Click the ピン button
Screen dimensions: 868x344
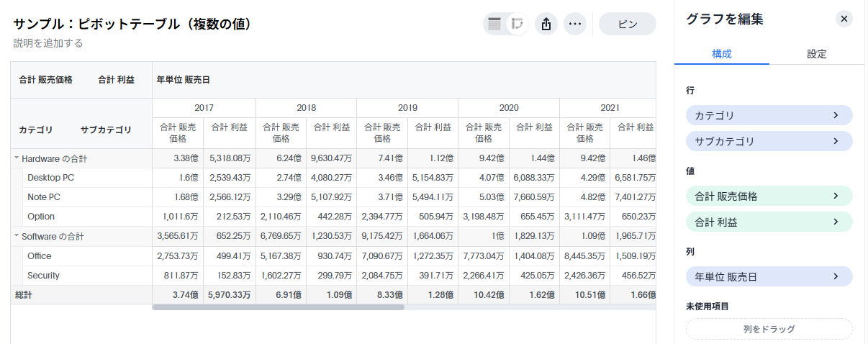click(628, 24)
